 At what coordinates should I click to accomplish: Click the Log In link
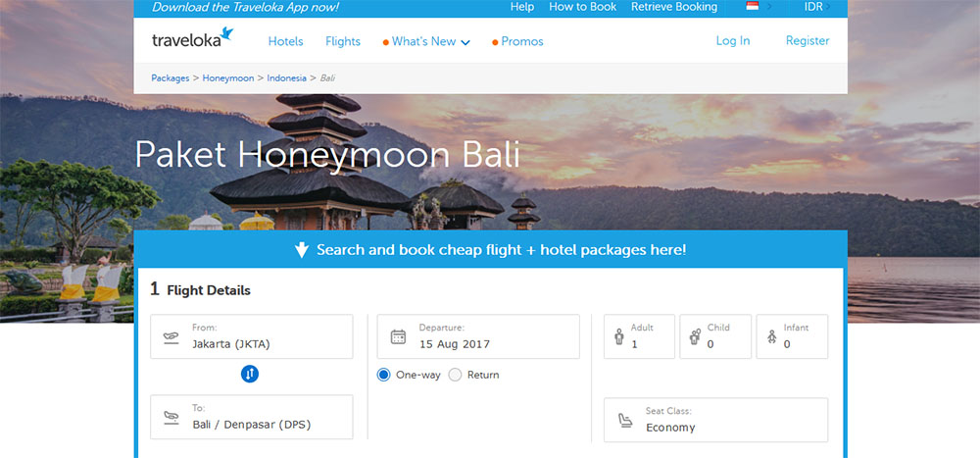[732, 40]
